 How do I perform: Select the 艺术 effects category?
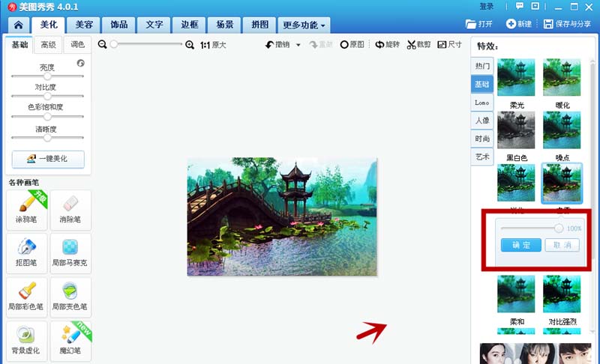pos(482,157)
